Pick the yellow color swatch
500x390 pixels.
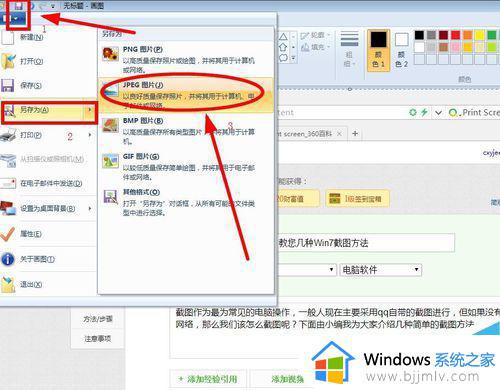[x=480, y=35]
